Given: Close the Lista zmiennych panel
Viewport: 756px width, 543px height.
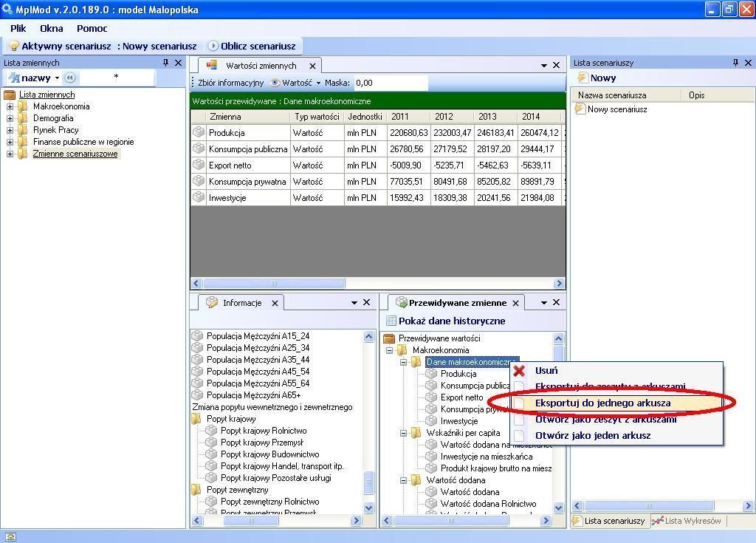Looking at the screenshot, I should click(179, 63).
